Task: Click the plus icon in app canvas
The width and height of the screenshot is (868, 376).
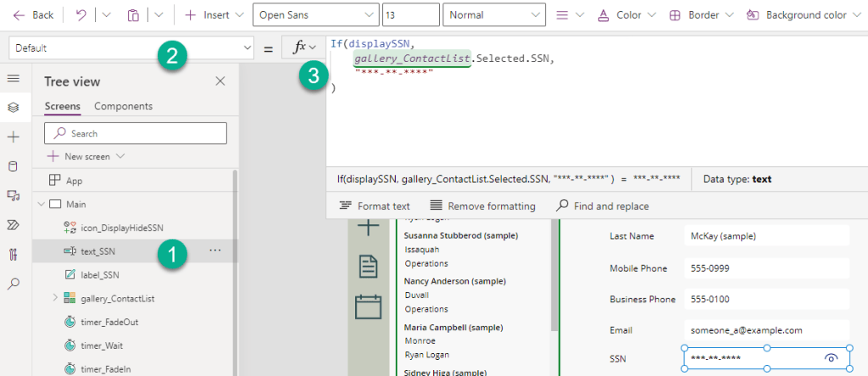Action: pos(368,227)
